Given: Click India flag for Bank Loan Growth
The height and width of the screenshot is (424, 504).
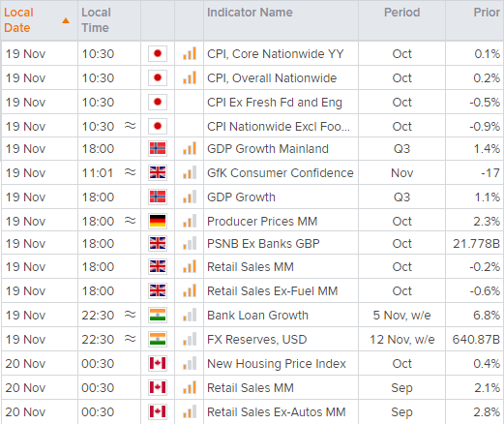Looking at the screenshot, I should [x=158, y=315].
